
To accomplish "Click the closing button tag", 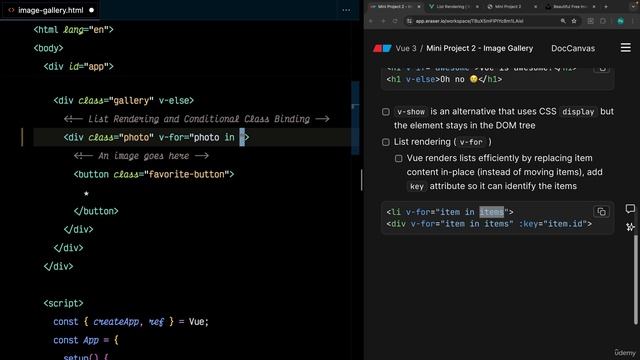I will point(96,211).
